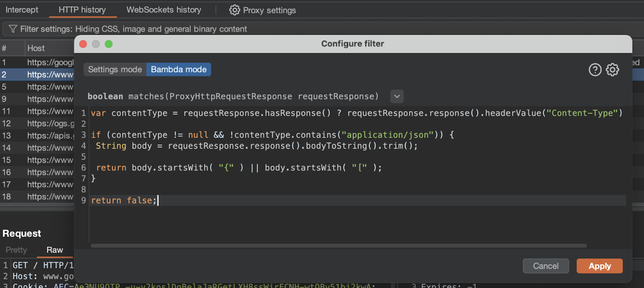Open the Bambda editor settings gear
Image resolution: width=644 pixels, height=288 pixels.
coord(612,70)
